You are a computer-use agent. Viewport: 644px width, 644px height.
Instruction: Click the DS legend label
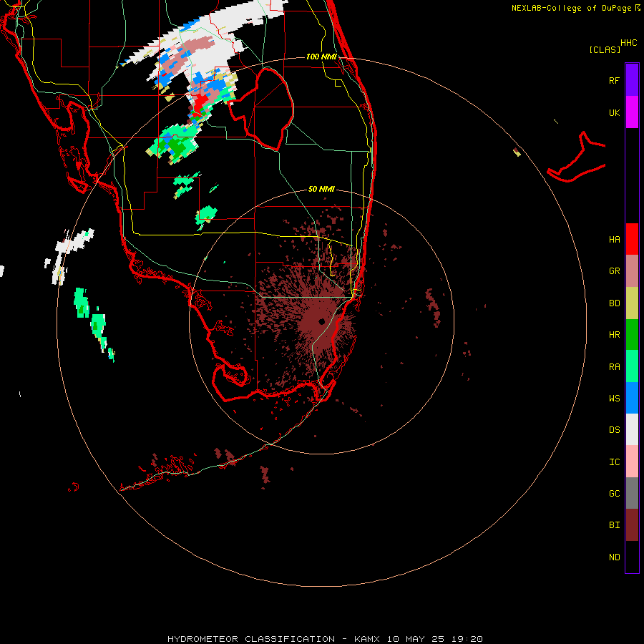(614, 430)
